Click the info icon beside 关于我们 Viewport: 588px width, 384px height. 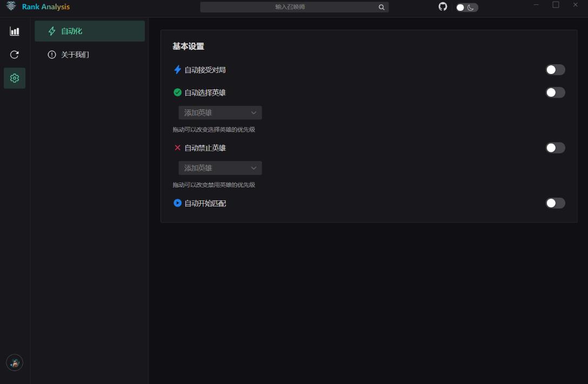click(52, 55)
